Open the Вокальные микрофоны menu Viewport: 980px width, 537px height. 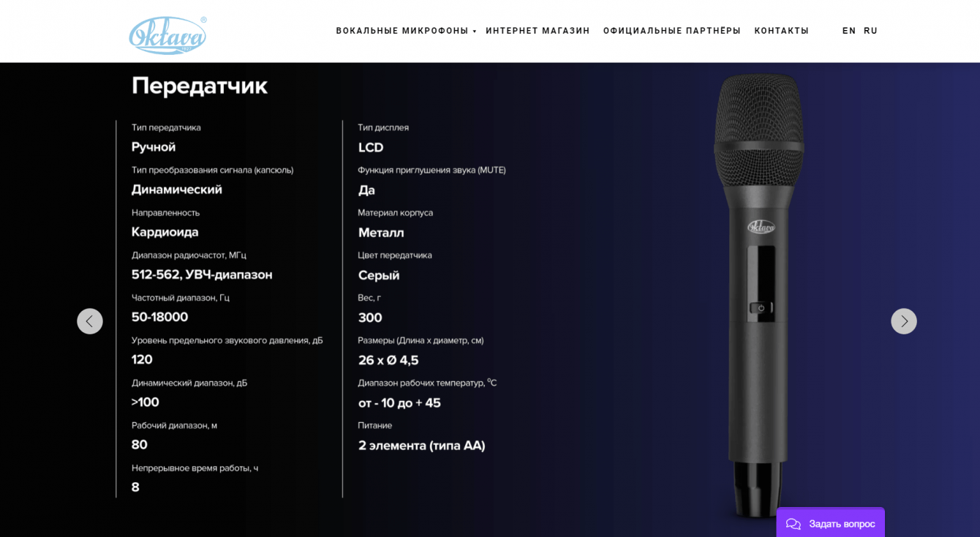(x=402, y=31)
